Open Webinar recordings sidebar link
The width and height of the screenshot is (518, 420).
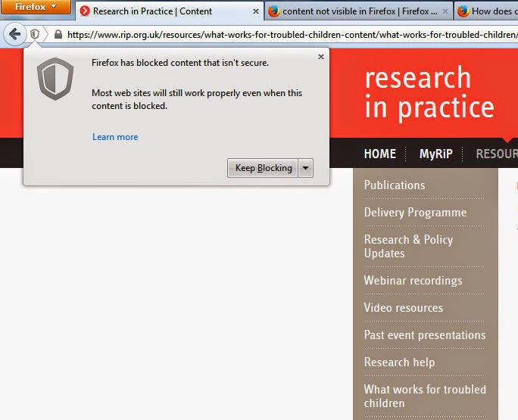413,280
